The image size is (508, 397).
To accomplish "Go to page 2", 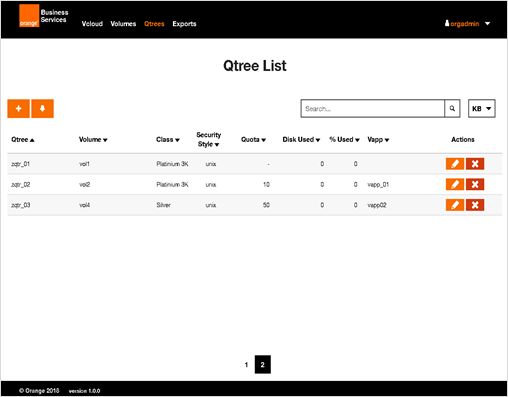I will 263,365.
